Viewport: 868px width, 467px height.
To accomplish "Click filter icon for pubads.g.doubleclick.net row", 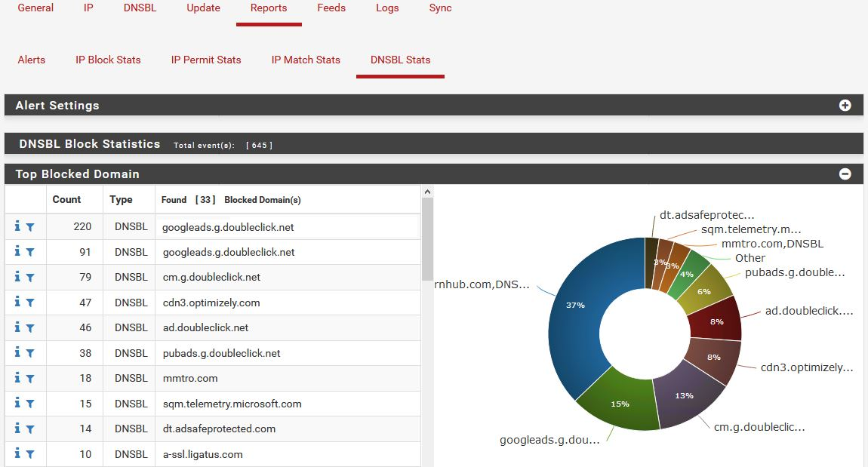I will 30,353.
